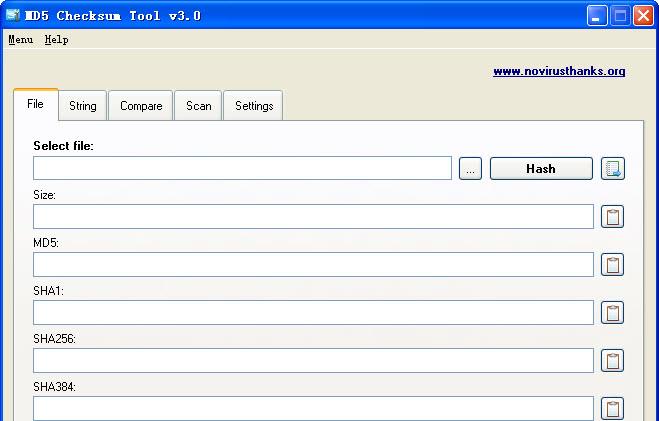Open the Compare tab
Image resolution: width=659 pixels, height=421 pixels.
141,105
